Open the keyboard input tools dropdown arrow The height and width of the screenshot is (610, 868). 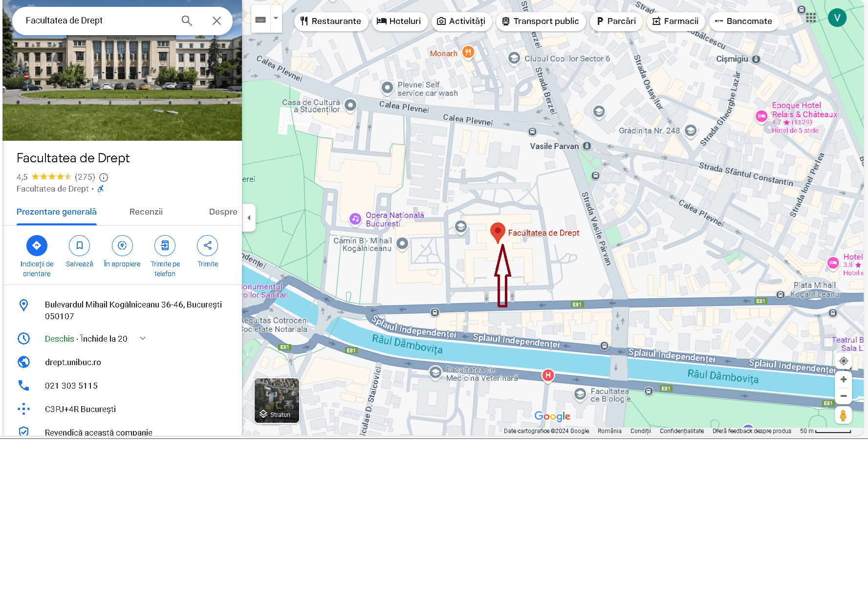(276, 19)
